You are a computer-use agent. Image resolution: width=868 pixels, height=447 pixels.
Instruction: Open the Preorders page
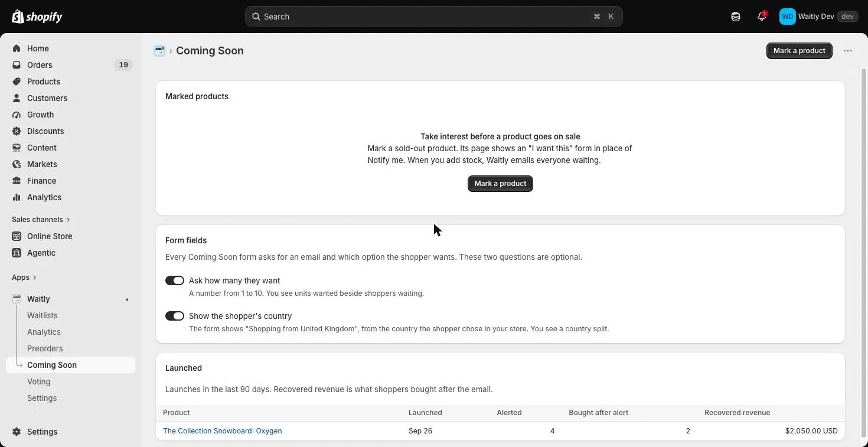click(45, 348)
